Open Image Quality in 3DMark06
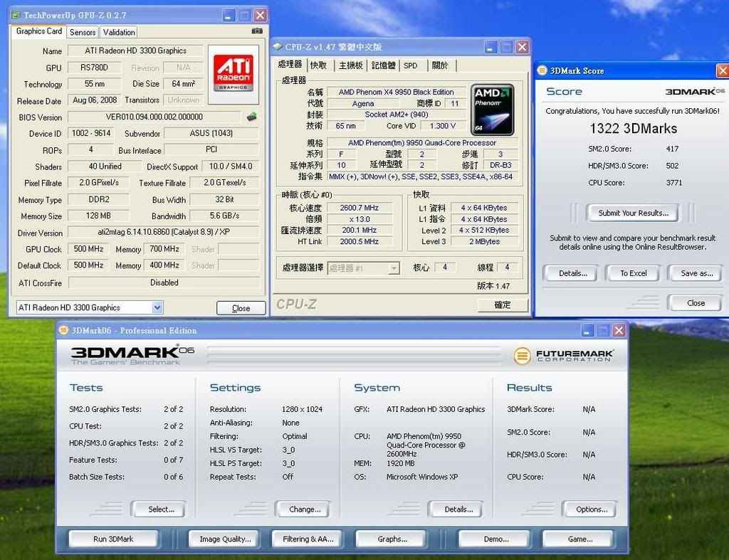The image size is (729, 560). 225,539
